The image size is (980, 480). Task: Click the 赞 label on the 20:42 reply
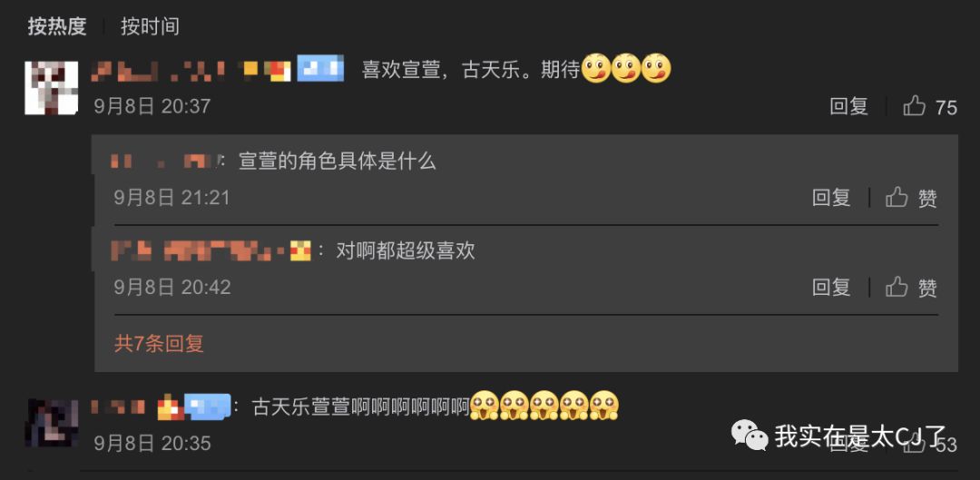coord(927,288)
